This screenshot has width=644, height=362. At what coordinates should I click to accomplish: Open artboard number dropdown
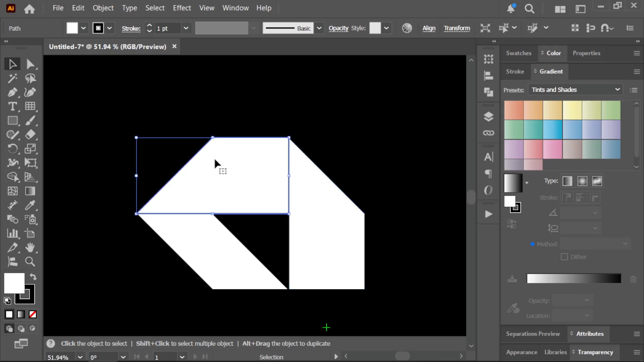[182, 357]
